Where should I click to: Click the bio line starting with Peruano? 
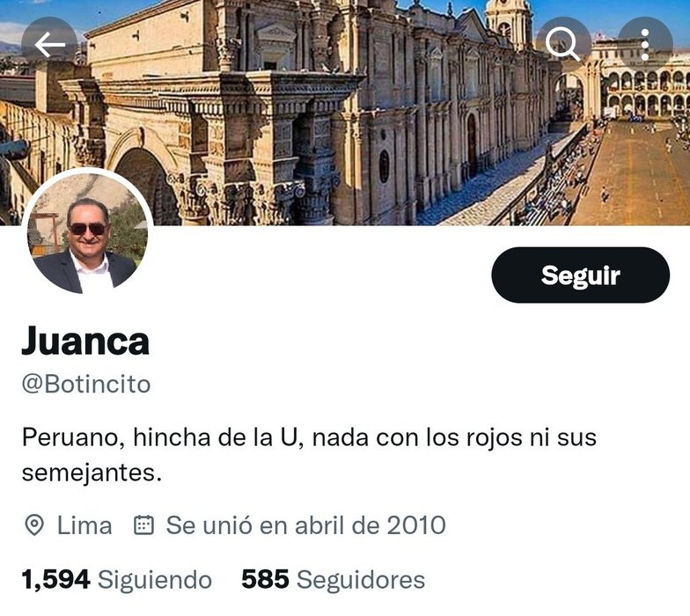pyautogui.click(x=310, y=437)
